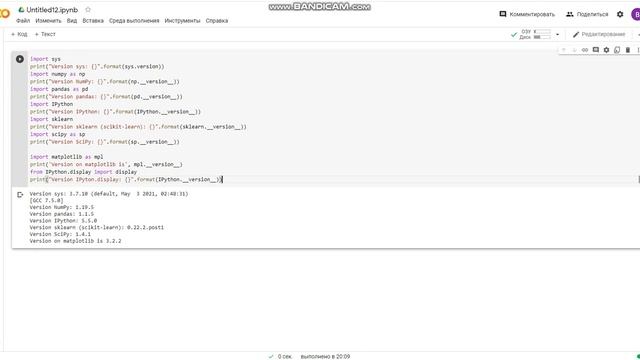Open the Справка menu
Viewport: 640px width, 360px height.
217,21
